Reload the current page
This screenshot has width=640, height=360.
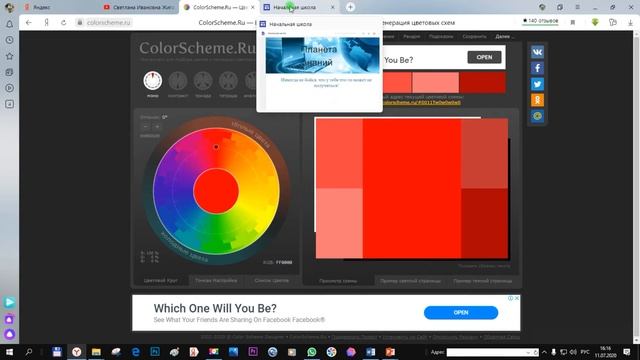(x=64, y=22)
